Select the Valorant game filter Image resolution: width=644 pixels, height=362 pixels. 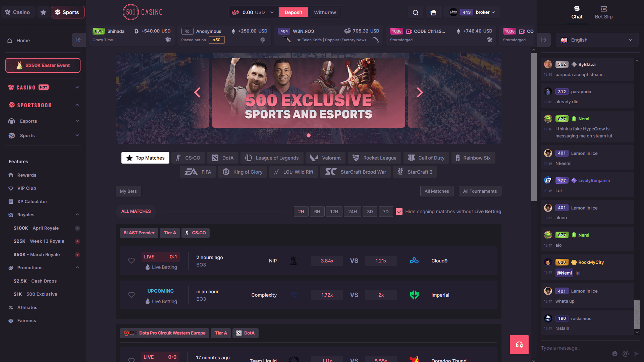coord(326,158)
